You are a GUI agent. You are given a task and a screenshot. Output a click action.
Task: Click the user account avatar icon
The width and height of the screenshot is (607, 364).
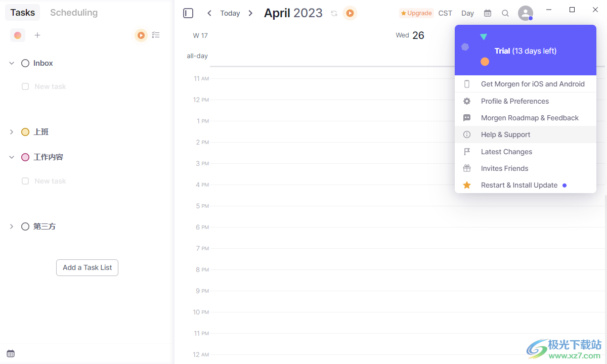(526, 13)
